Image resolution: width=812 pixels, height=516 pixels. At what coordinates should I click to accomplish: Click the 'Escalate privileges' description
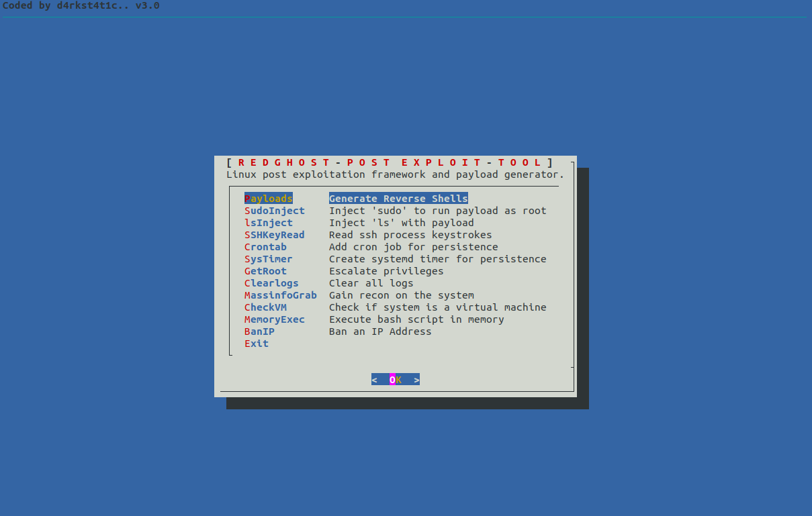tap(386, 271)
